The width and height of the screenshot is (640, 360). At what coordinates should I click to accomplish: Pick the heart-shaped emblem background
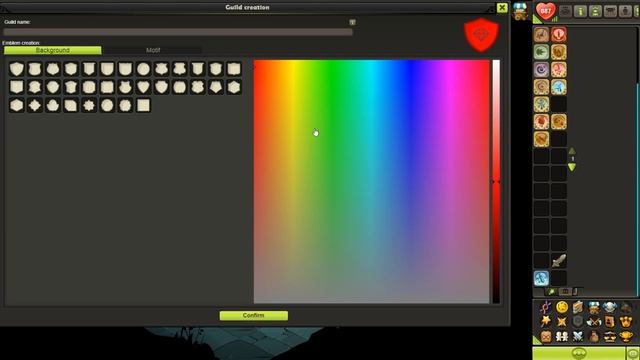[143, 87]
